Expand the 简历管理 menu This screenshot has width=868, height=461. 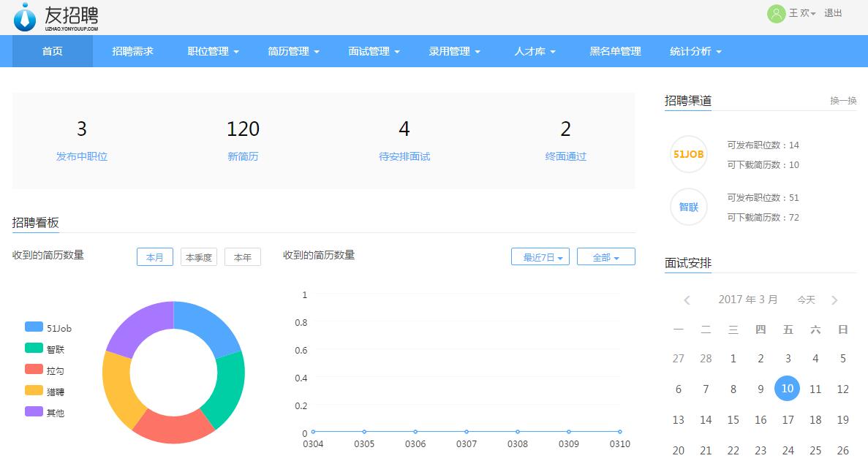pos(293,51)
